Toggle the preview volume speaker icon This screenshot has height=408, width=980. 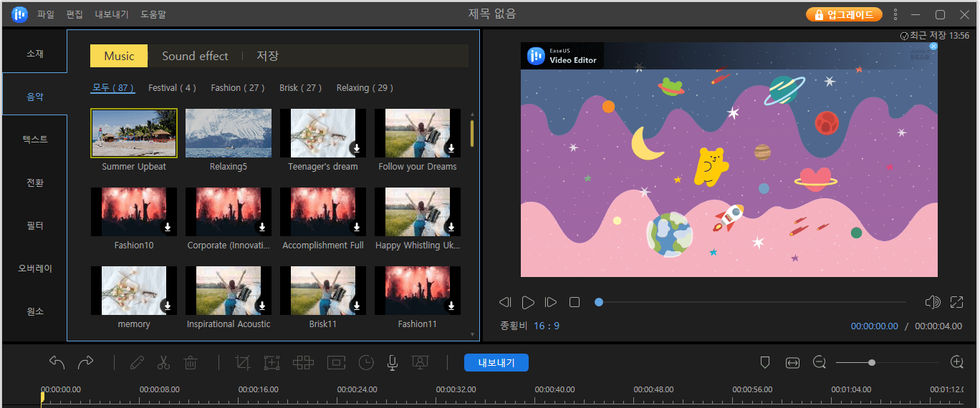coord(932,302)
